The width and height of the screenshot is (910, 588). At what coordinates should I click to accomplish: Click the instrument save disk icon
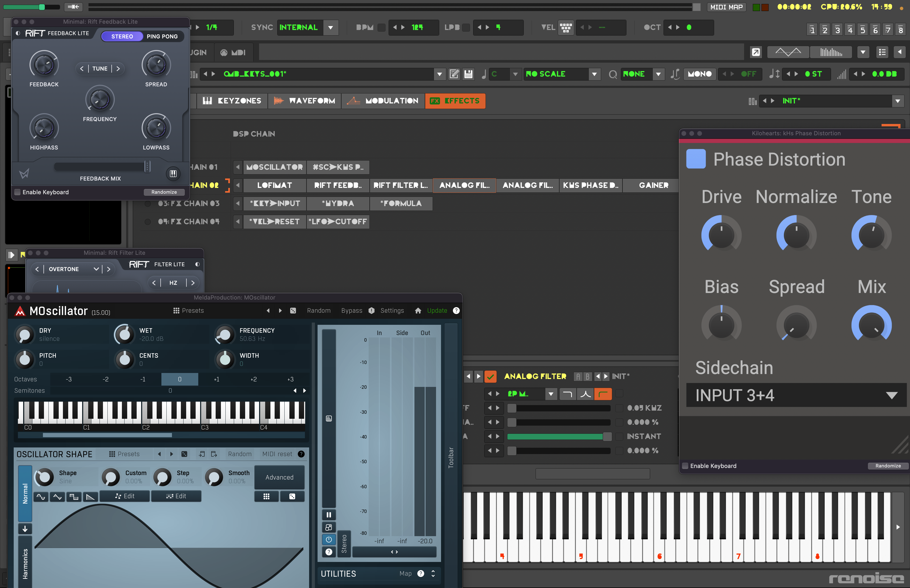pyautogui.click(x=468, y=74)
